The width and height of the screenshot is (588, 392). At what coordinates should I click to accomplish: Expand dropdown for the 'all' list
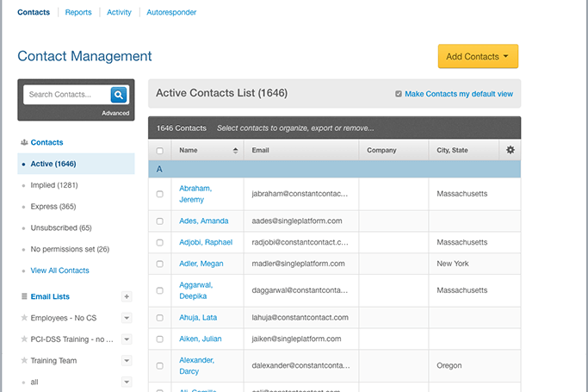pos(127,382)
